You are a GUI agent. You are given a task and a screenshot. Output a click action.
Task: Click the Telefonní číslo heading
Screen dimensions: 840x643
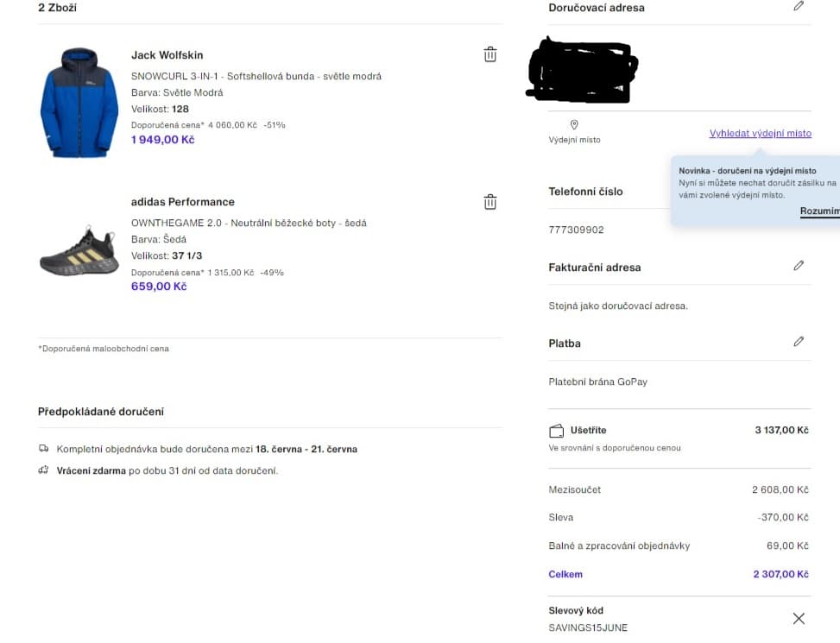pyautogui.click(x=585, y=192)
